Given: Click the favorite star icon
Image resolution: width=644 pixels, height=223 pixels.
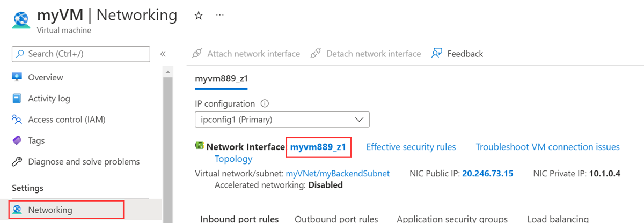Looking at the screenshot, I should [199, 16].
